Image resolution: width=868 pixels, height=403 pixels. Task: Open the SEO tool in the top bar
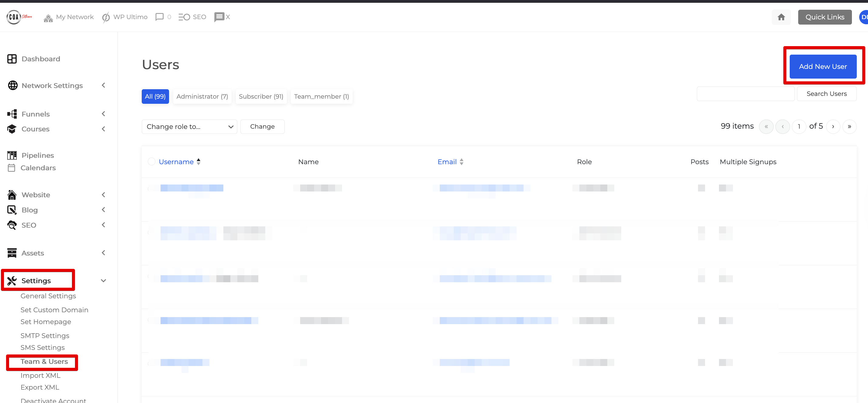click(x=185, y=17)
